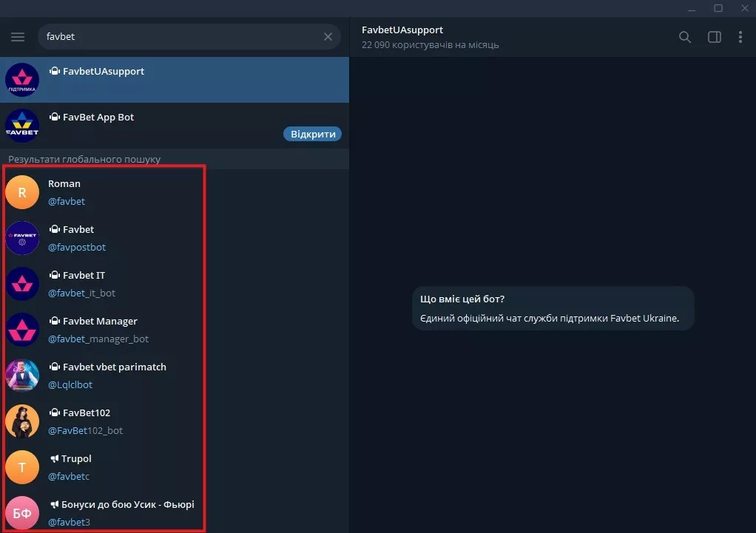Open the three-dot chat options menu
Screen dimensions: 756x533
click(740, 37)
